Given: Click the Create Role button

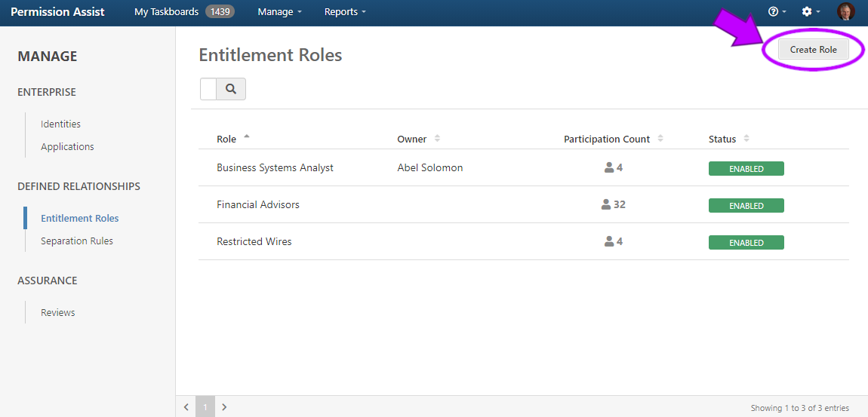Looking at the screenshot, I should pyautogui.click(x=813, y=50).
